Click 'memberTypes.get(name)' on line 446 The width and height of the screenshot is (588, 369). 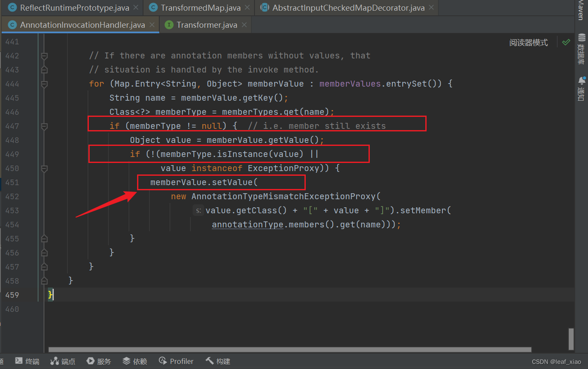[276, 112]
